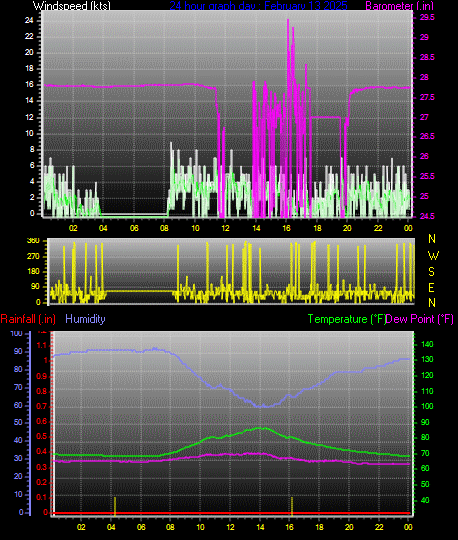
Task: Click the "Dew Point (°F)" legend label
Action: (419, 319)
